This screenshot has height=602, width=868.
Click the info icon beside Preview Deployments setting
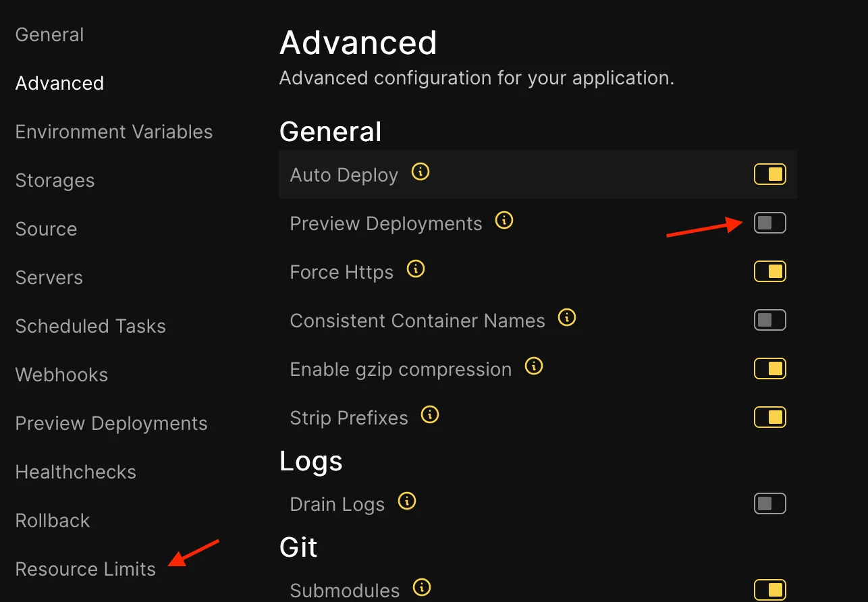(504, 221)
